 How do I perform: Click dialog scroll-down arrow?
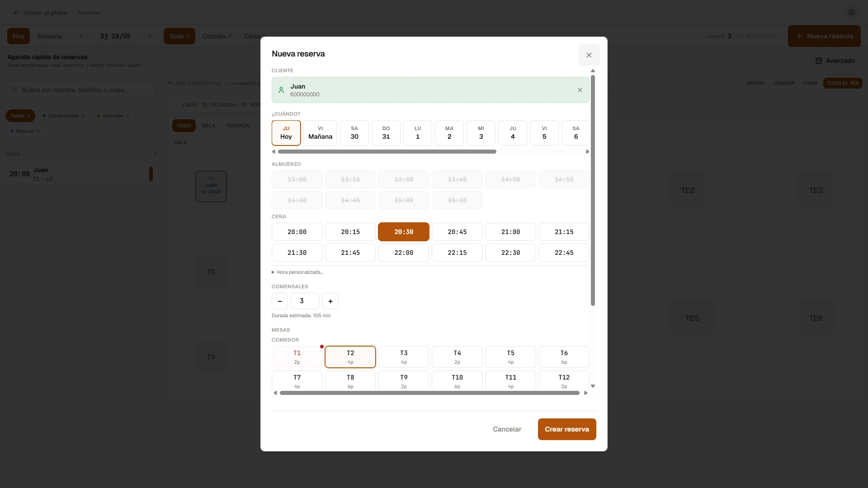point(593,386)
